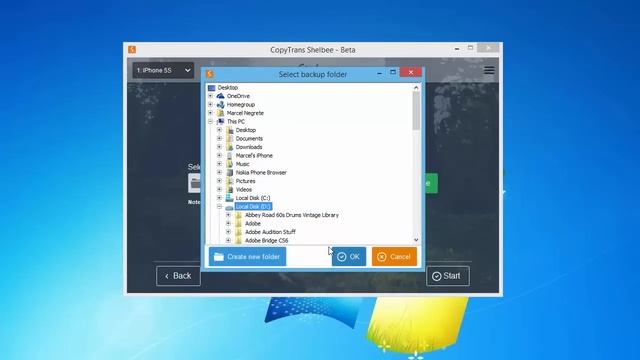Select Pictures folder in tree
Viewport: 640px width, 360px height.
pyautogui.click(x=246, y=181)
